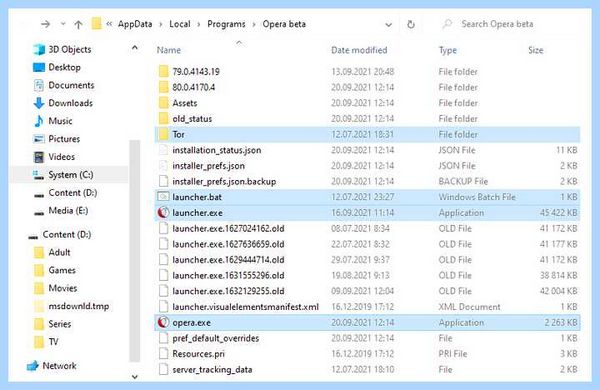The height and width of the screenshot is (390, 600).
Task: Open the Games folder in sidebar
Action: [62, 271]
